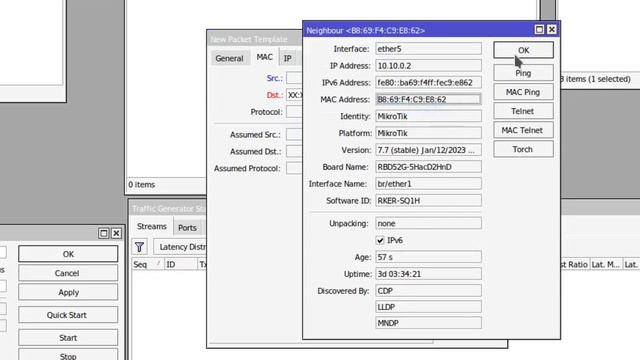The height and width of the screenshot is (360, 640).
Task: Click the IPv6 Address field
Action: coord(428,82)
